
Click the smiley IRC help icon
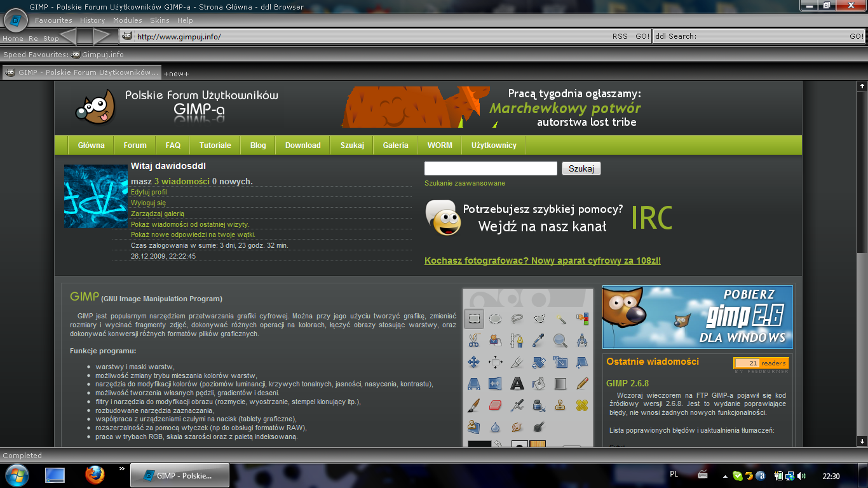[x=441, y=218]
